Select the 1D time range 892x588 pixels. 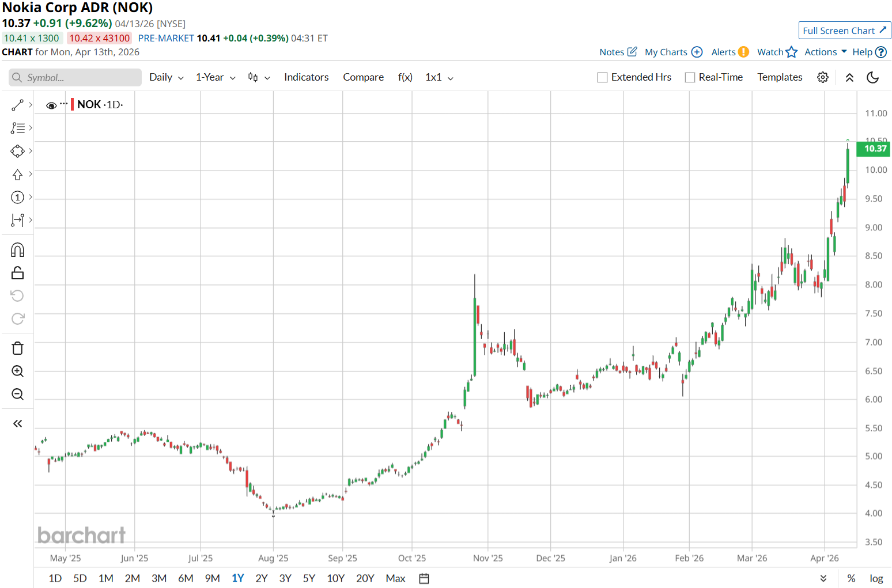coord(55,578)
